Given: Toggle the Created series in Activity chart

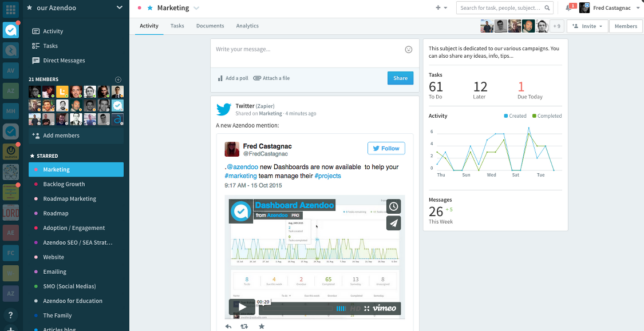Looking at the screenshot, I should tap(515, 116).
